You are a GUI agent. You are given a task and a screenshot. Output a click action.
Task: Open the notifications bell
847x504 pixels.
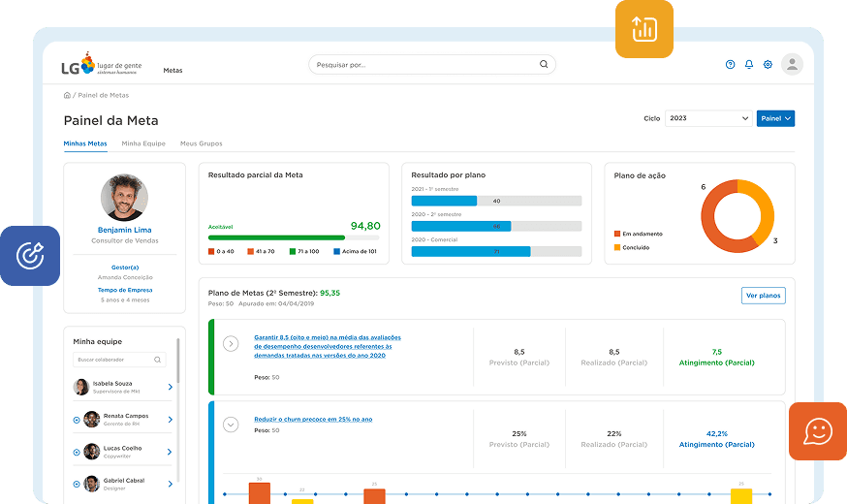tap(749, 65)
